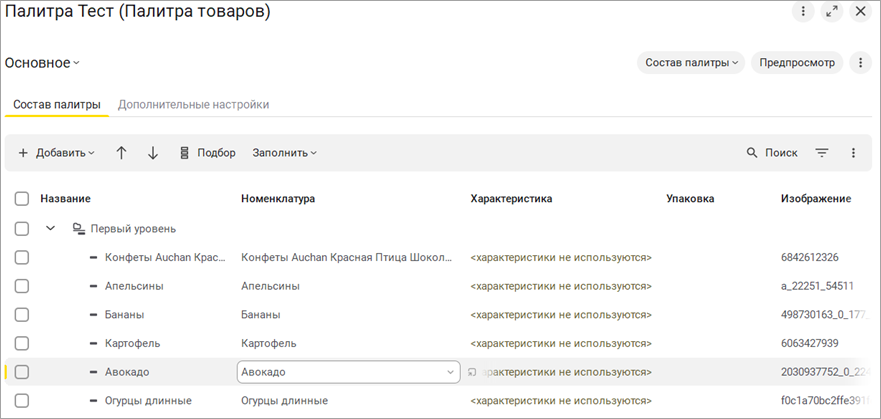Move row down with the down arrow
The height and width of the screenshot is (419, 881).
tap(153, 153)
